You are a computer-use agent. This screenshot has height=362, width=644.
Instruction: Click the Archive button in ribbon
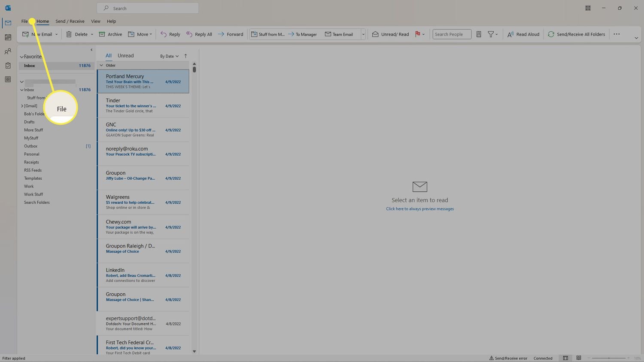tap(110, 34)
